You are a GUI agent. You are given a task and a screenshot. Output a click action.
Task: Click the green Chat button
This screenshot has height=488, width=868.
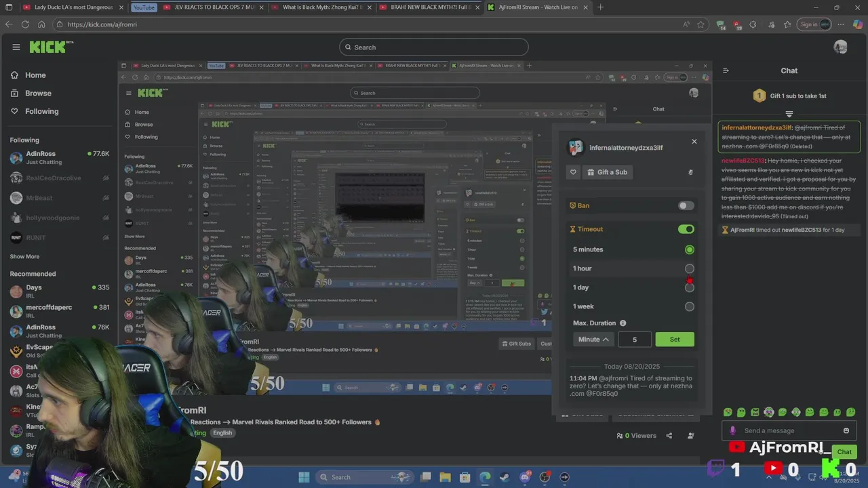844,451
